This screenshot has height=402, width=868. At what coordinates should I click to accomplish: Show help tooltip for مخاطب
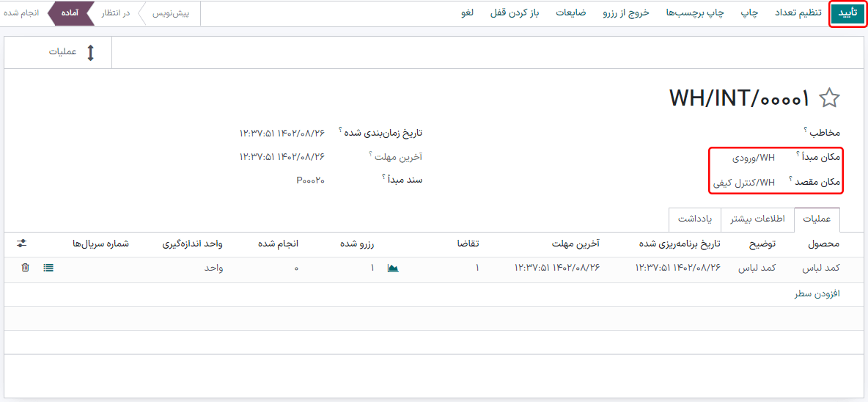coord(806,130)
